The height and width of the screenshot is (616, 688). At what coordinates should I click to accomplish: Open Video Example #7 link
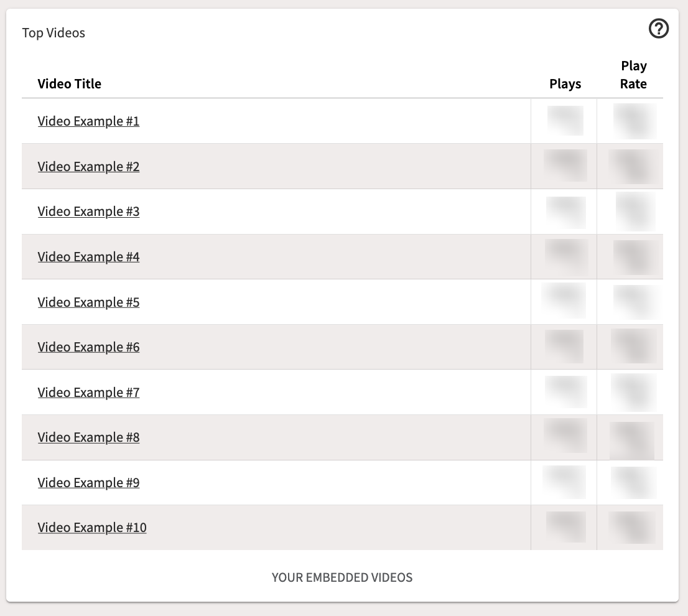coord(88,392)
